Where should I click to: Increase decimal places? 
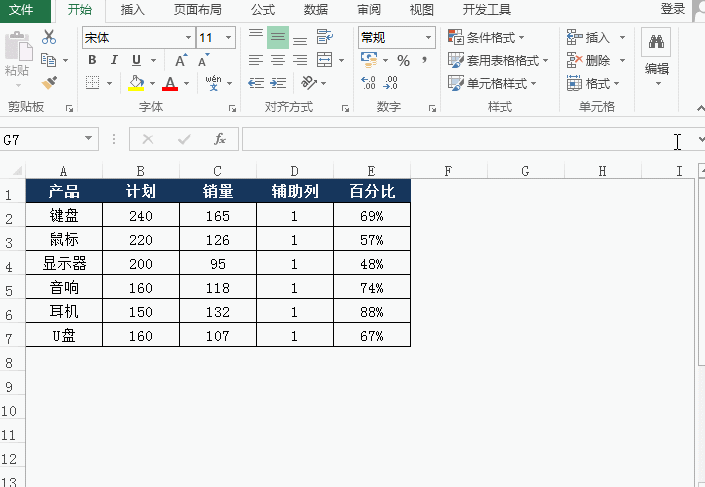pyautogui.click(x=368, y=83)
